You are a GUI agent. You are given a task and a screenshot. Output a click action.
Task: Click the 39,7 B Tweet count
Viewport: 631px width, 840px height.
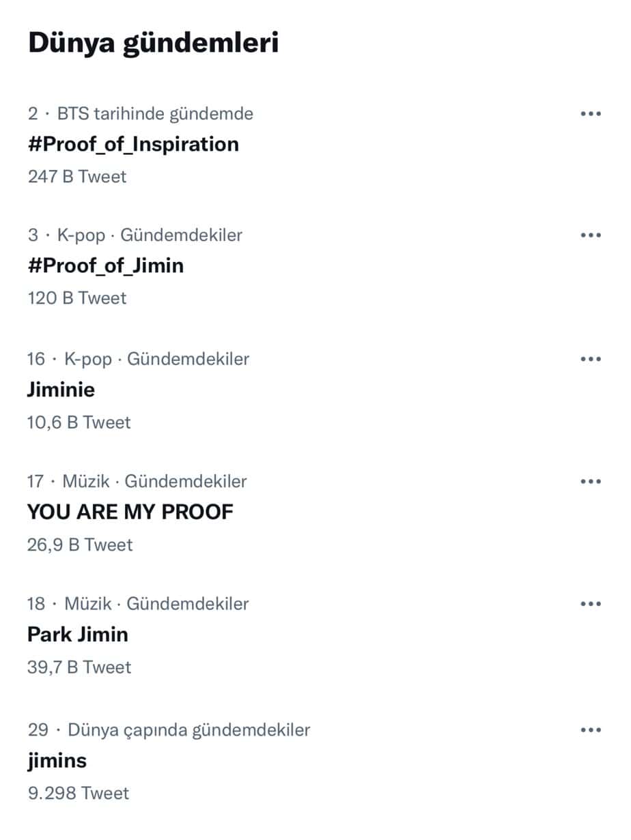[x=79, y=667]
